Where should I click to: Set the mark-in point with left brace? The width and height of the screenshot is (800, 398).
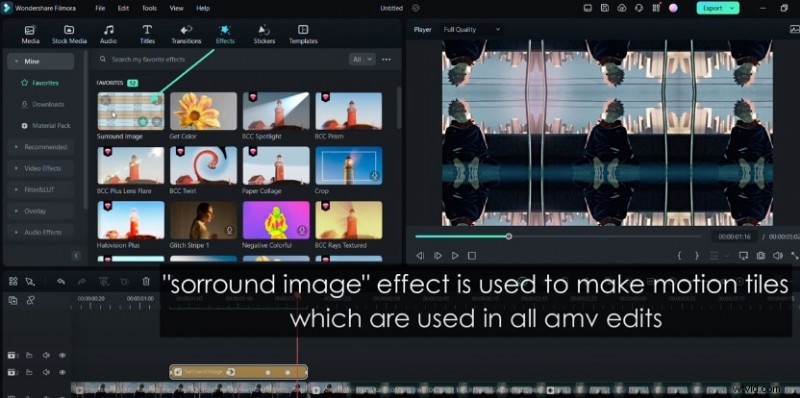pos(679,256)
